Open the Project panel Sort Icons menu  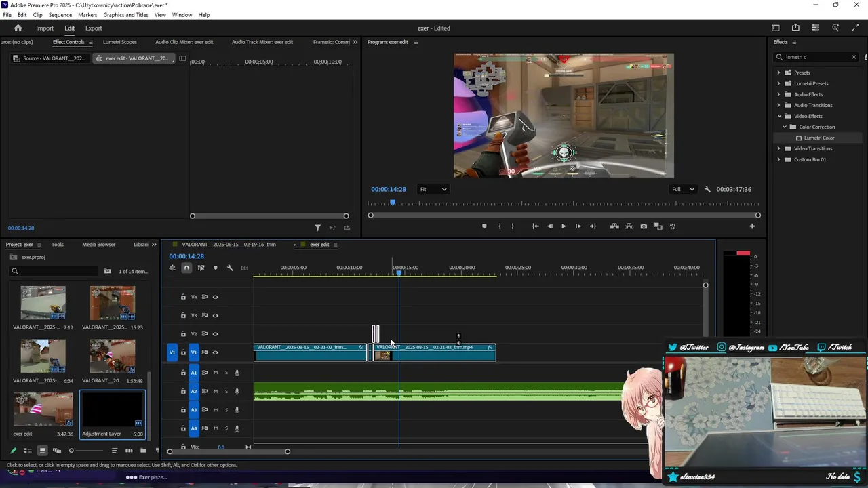click(x=114, y=451)
